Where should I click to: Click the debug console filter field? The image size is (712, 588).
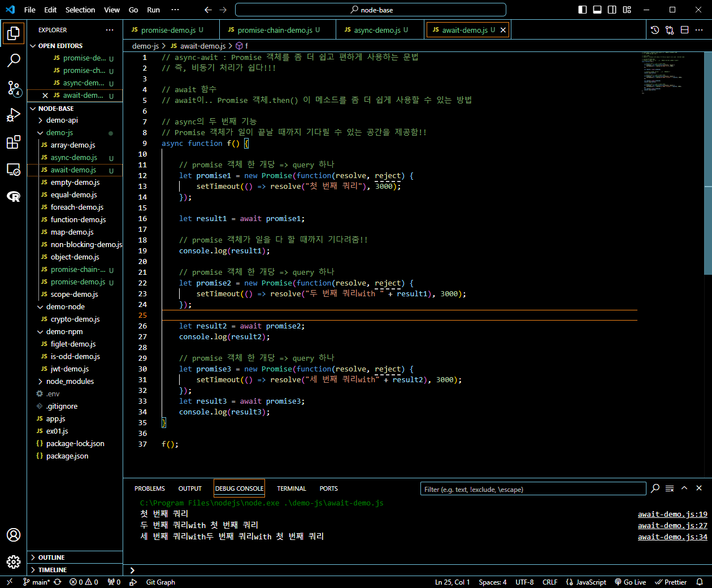click(x=533, y=489)
